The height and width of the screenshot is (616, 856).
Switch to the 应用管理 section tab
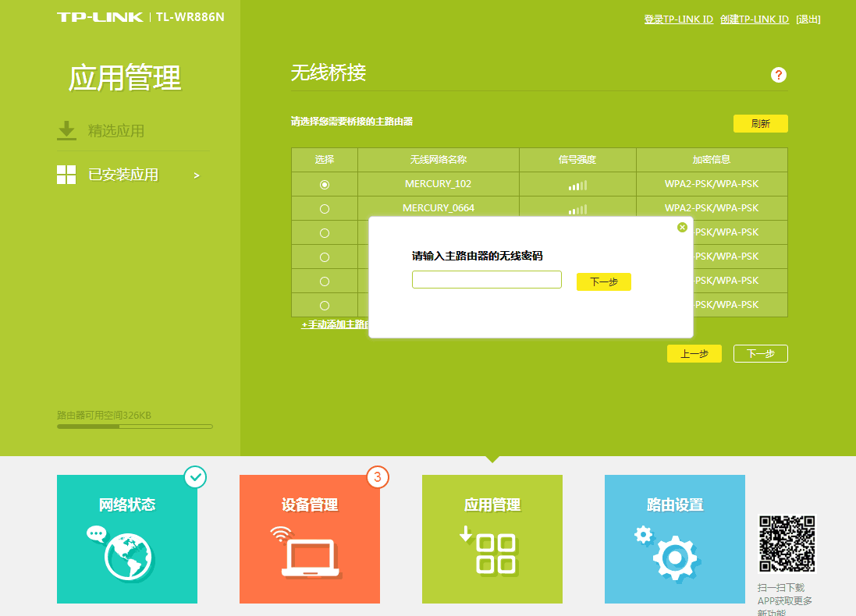pos(492,504)
